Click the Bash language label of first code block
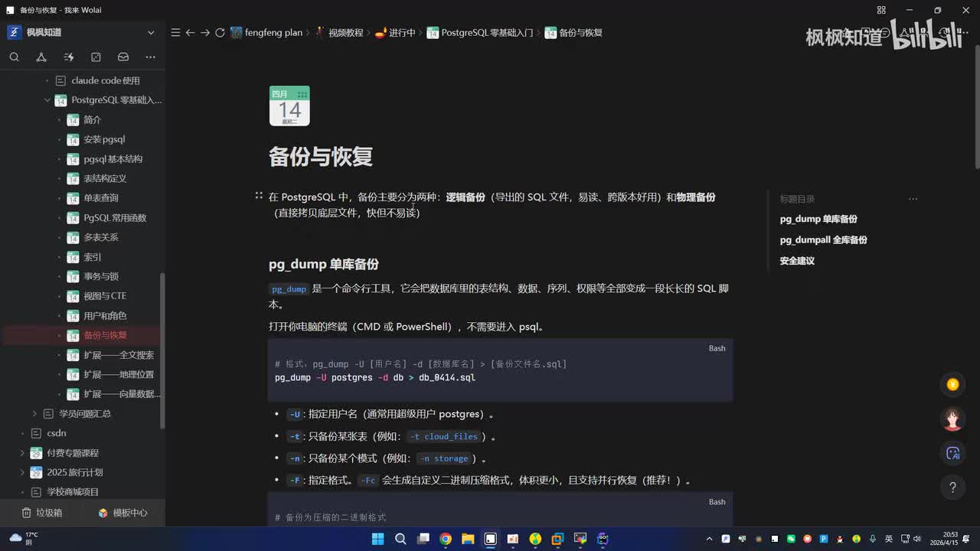 [717, 348]
